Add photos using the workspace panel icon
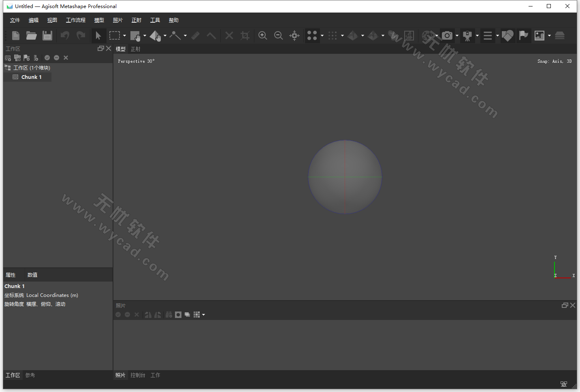This screenshot has height=392, width=580. pos(17,58)
